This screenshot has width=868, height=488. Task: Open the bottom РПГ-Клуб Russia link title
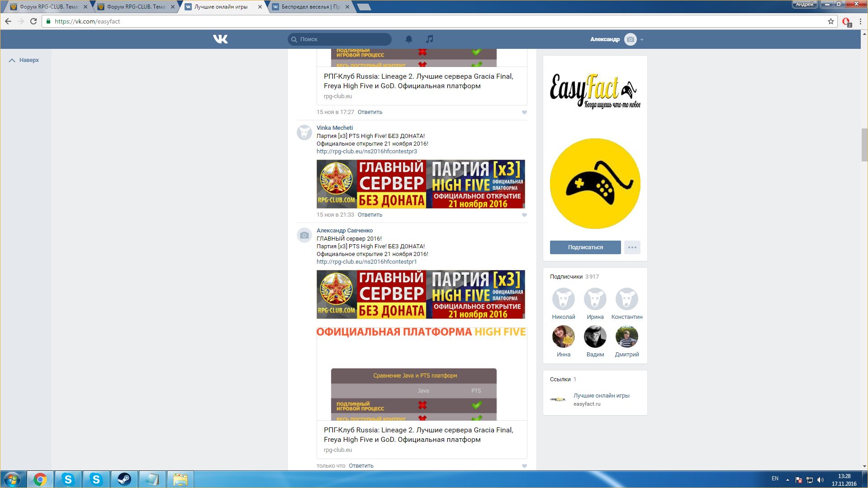click(418, 435)
